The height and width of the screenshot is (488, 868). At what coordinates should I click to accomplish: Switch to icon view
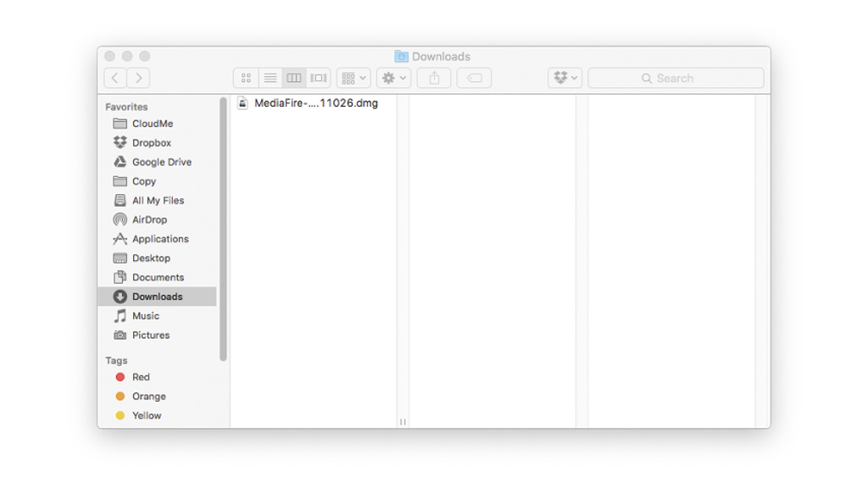tap(246, 78)
